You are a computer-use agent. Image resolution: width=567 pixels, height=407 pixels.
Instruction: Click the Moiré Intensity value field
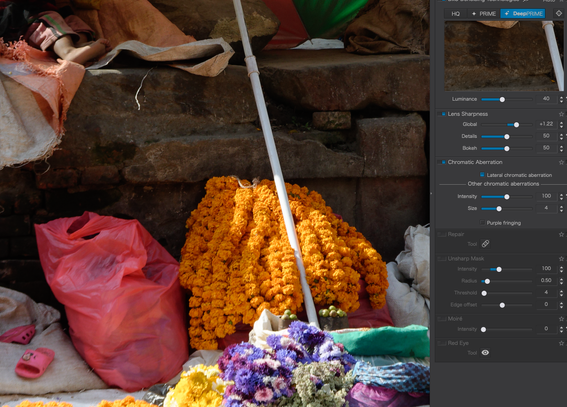[x=546, y=329]
